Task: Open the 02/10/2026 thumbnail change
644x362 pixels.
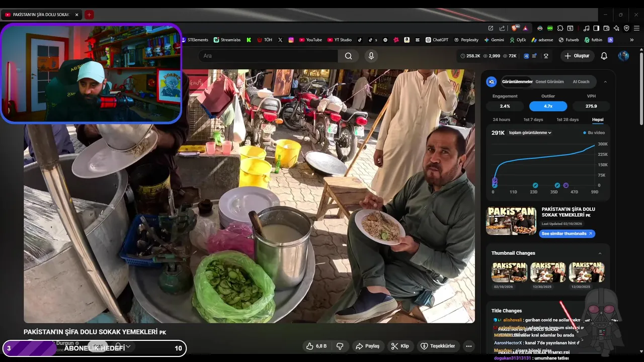Action: pos(509,272)
